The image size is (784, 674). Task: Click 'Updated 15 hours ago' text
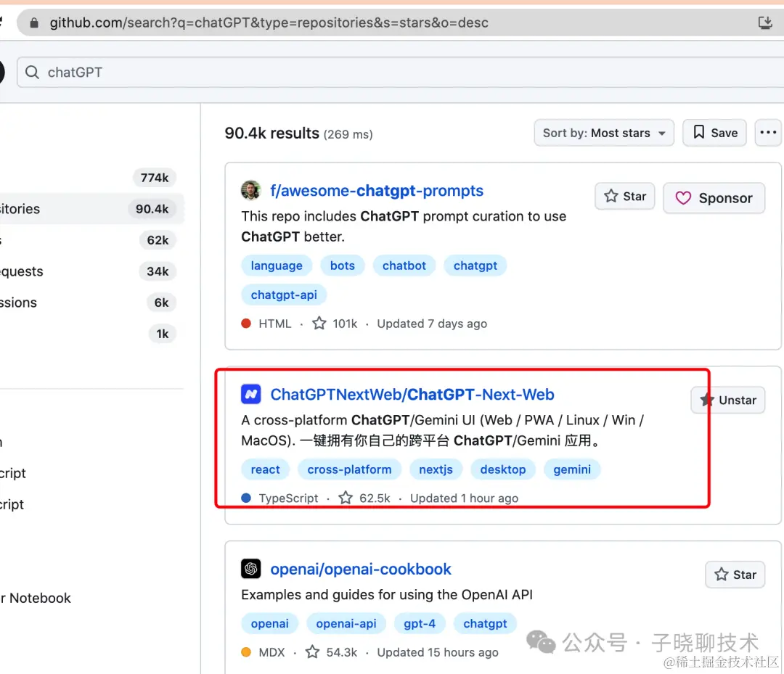click(438, 652)
